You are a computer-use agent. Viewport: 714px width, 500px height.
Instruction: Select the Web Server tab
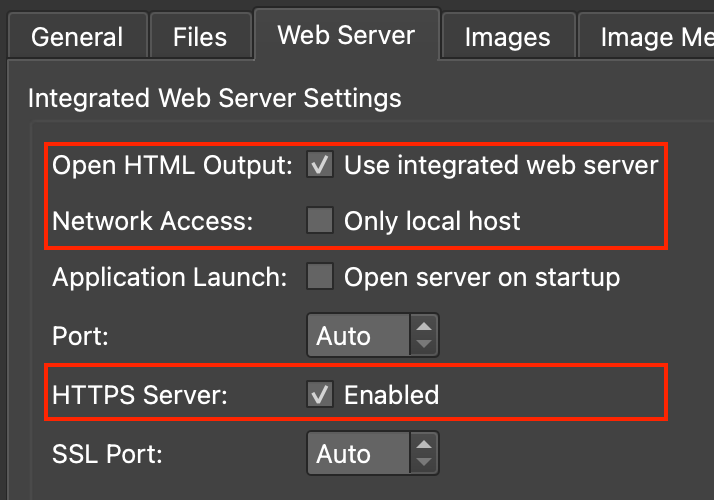pos(346,36)
